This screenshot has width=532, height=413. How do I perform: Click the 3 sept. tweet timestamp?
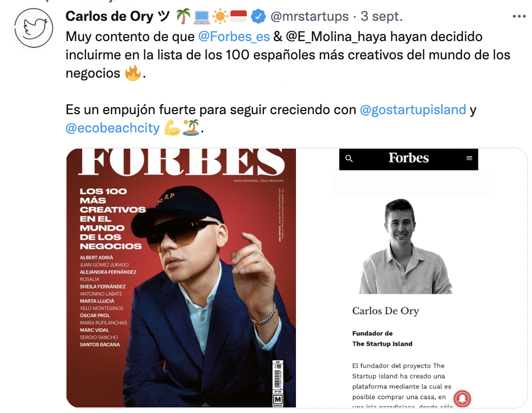tap(382, 16)
